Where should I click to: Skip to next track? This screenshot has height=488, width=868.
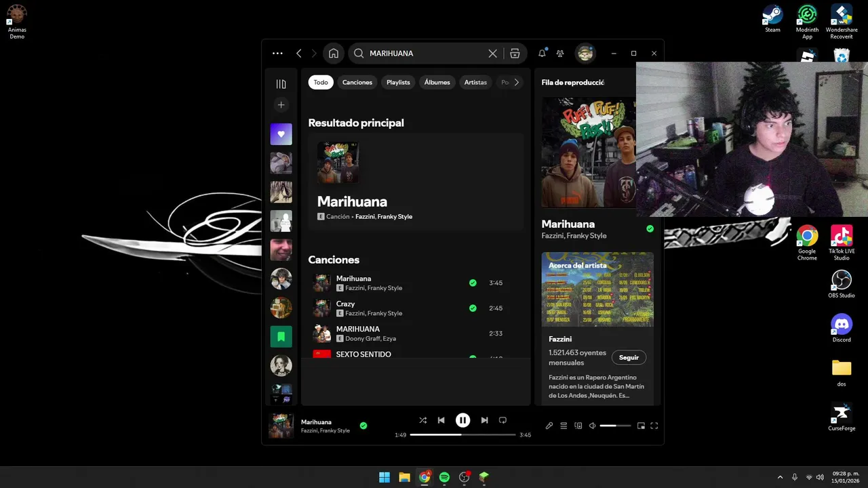(484, 420)
